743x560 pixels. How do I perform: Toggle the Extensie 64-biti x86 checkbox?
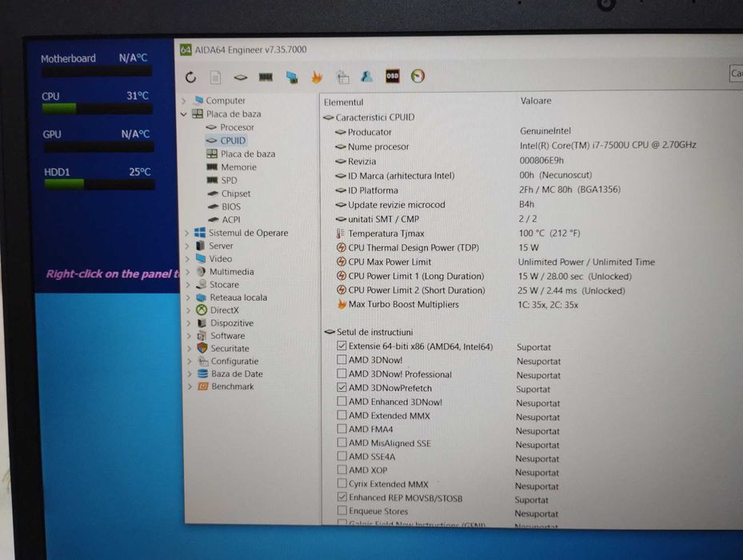[342, 346]
